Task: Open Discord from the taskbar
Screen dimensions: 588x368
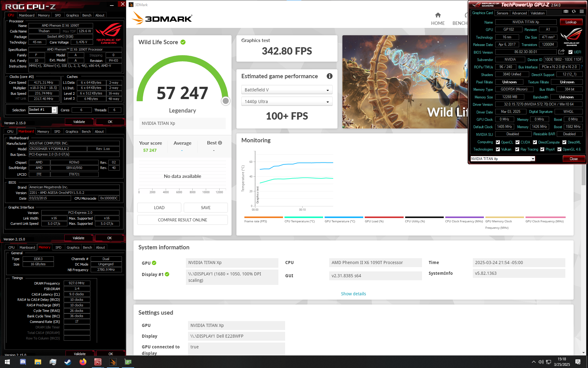Action: coord(23,362)
